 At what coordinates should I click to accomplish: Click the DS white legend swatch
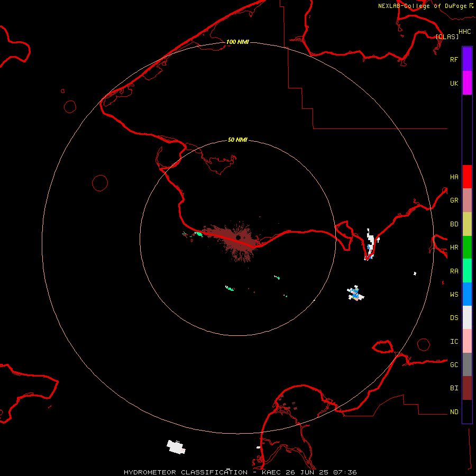pos(467,317)
